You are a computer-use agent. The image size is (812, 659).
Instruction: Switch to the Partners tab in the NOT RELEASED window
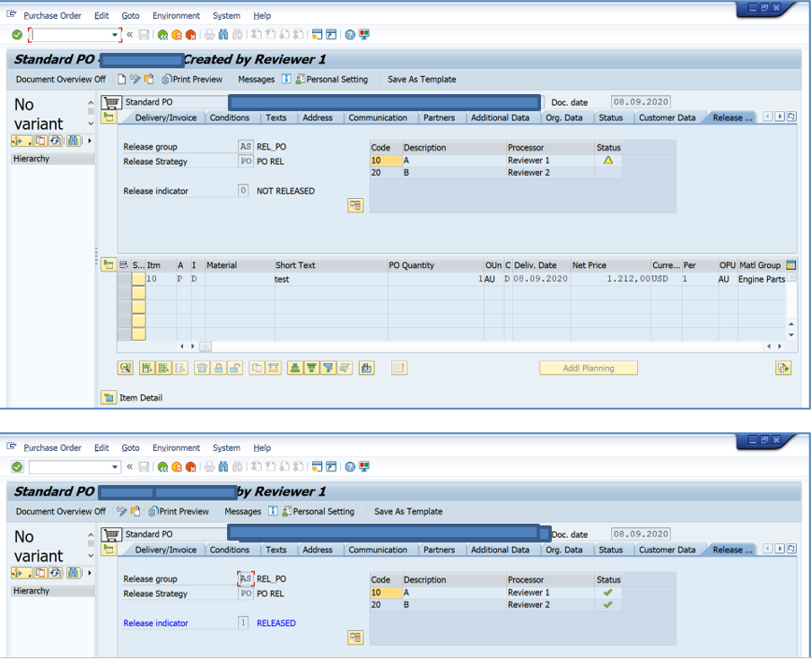click(439, 117)
